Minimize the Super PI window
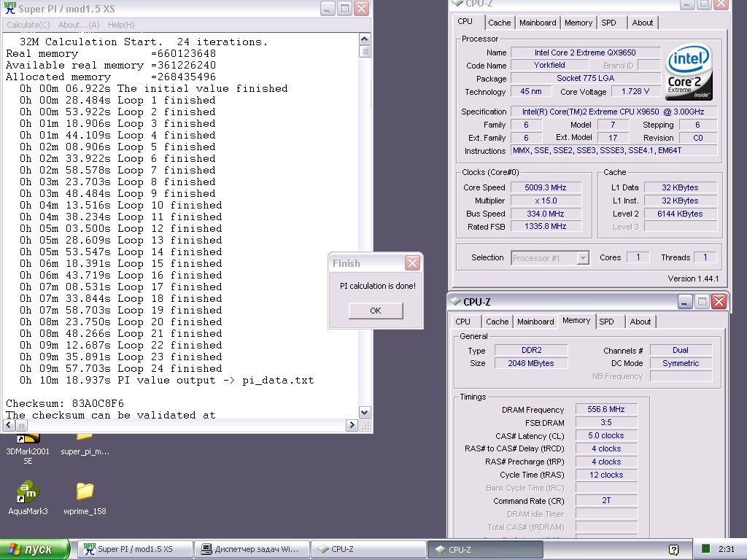 coord(328,8)
